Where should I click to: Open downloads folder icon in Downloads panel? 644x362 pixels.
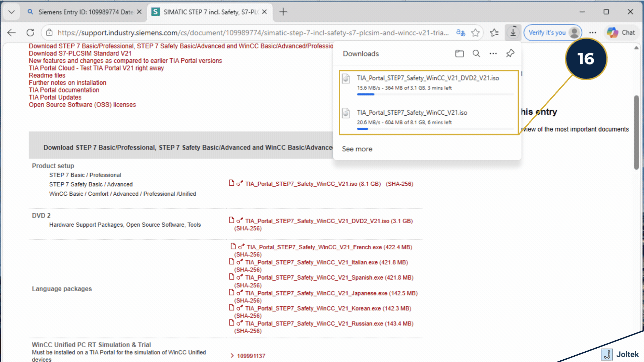click(460, 54)
